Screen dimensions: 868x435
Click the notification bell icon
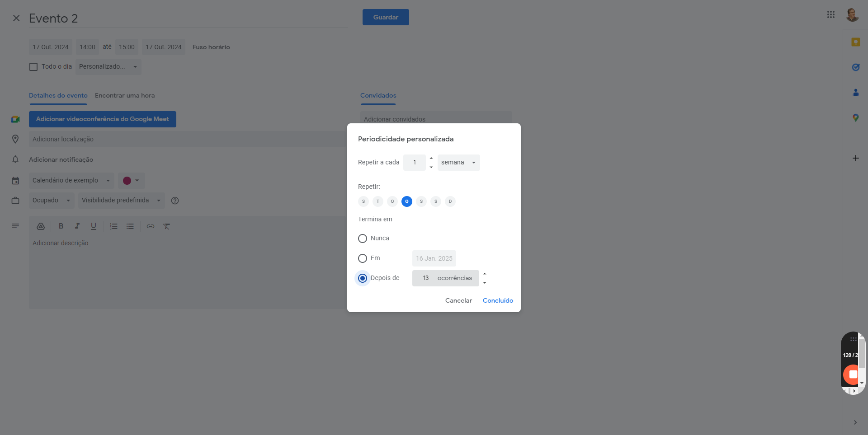pyautogui.click(x=15, y=159)
